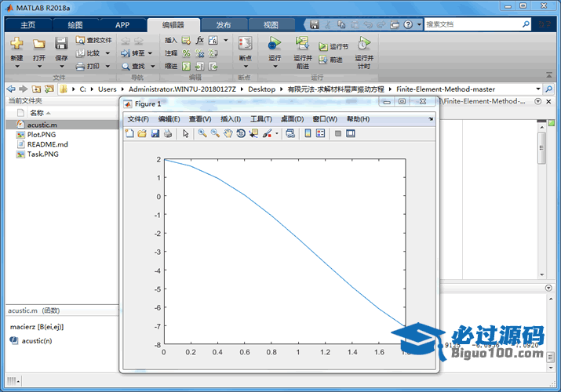Click the help question mark icon
The height and width of the screenshot is (392, 561).
(408, 24)
